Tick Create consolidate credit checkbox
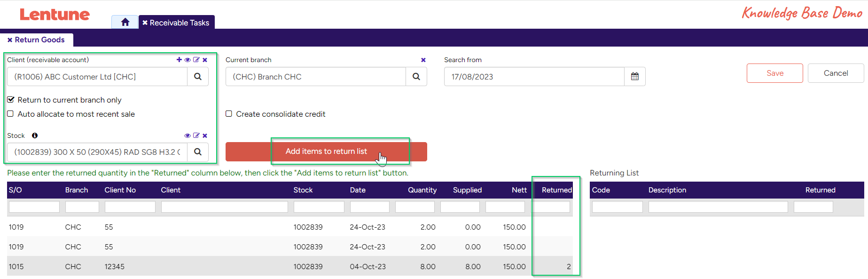 [229, 114]
